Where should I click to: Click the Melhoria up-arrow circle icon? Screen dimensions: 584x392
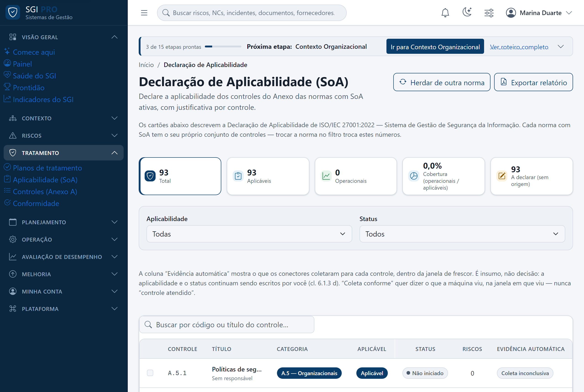(13, 274)
